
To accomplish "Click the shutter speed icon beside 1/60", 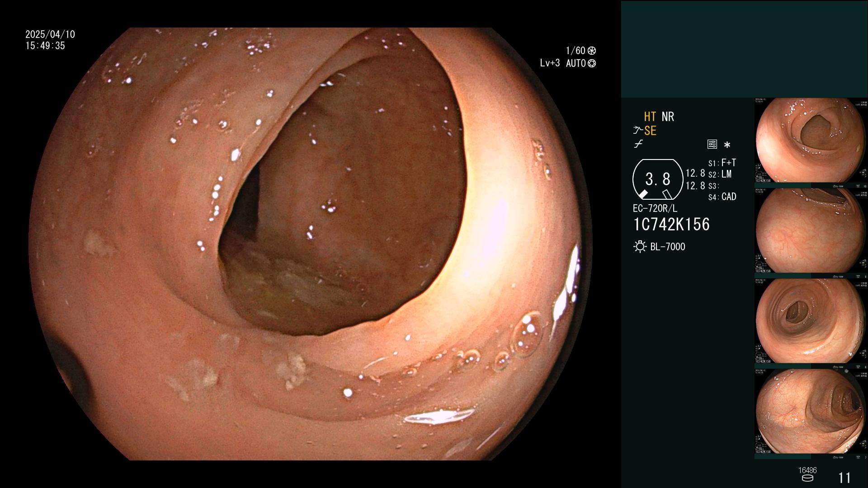I will [591, 51].
